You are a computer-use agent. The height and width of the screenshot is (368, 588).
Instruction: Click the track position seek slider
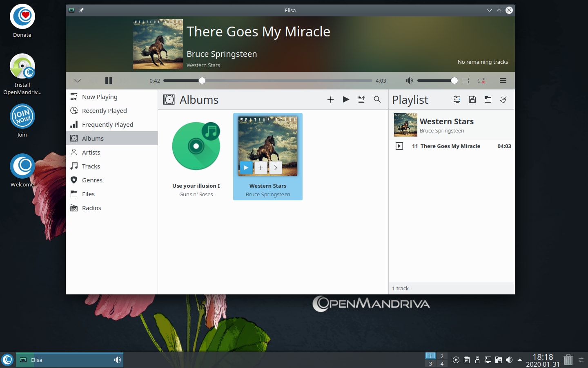[x=267, y=81]
